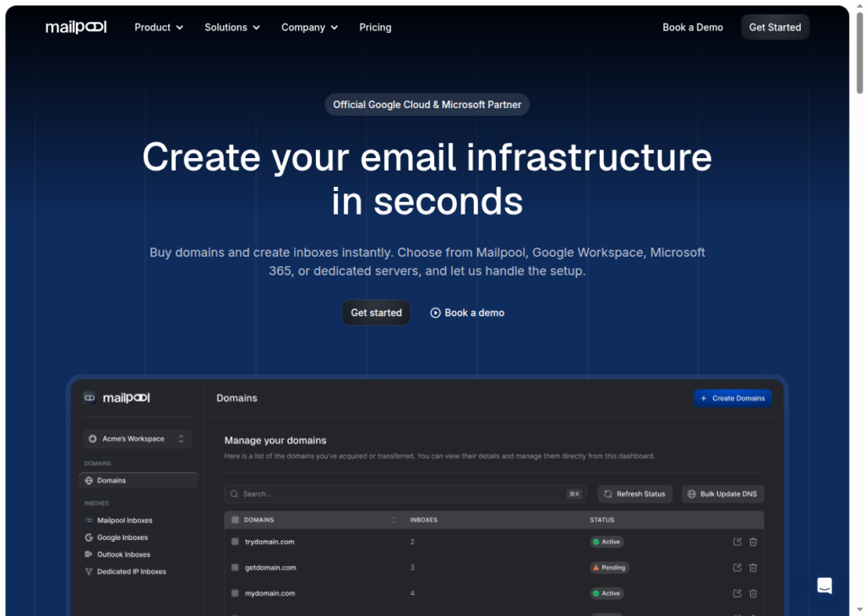Viewport: 865px width, 616px height.
Task: Select Domains in the dashboard sidebar
Action: point(138,481)
